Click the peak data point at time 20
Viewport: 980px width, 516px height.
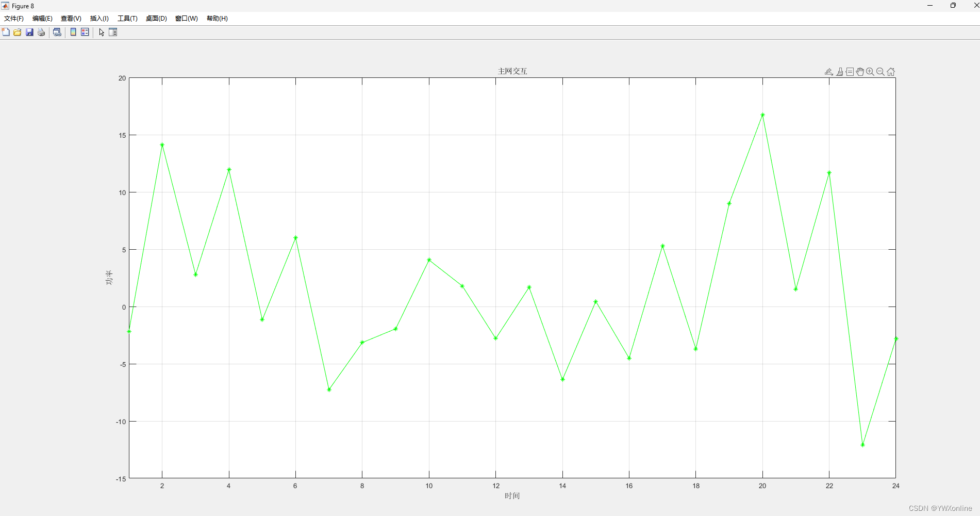tap(762, 115)
